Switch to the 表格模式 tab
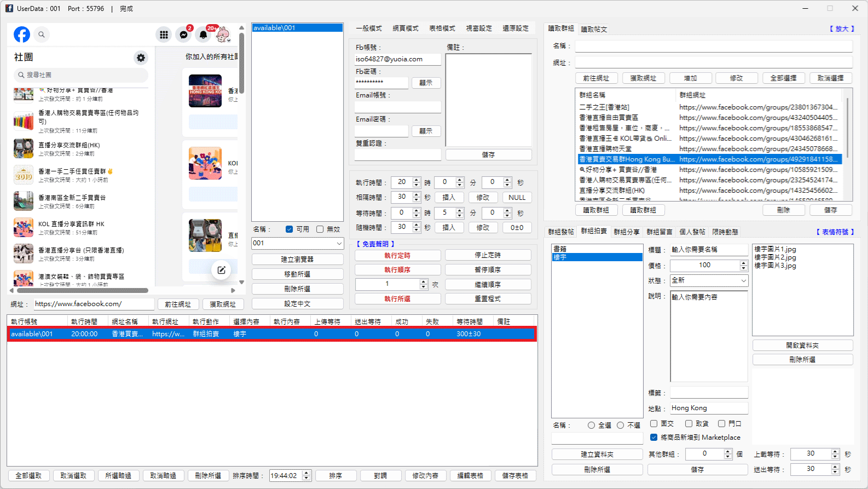The image size is (868, 489). pos(442,28)
